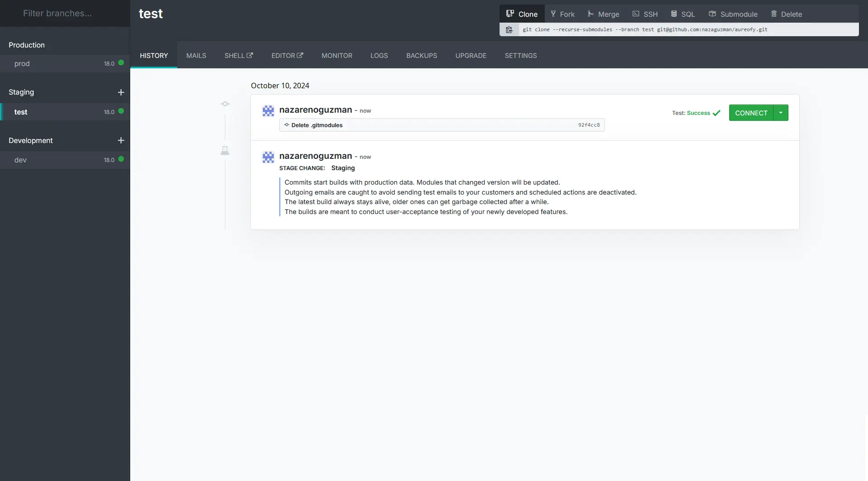Select the Submodule toolbar option

[733, 14]
